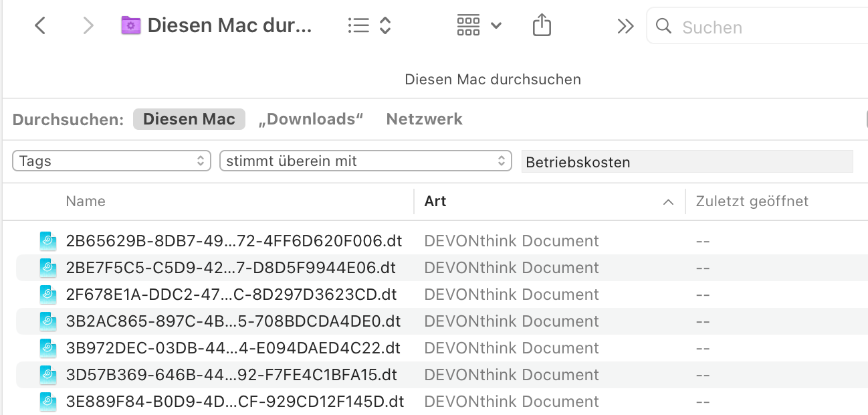The height and width of the screenshot is (415, 868).
Task: Click the purple smart folder icon
Action: click(130, 26)
